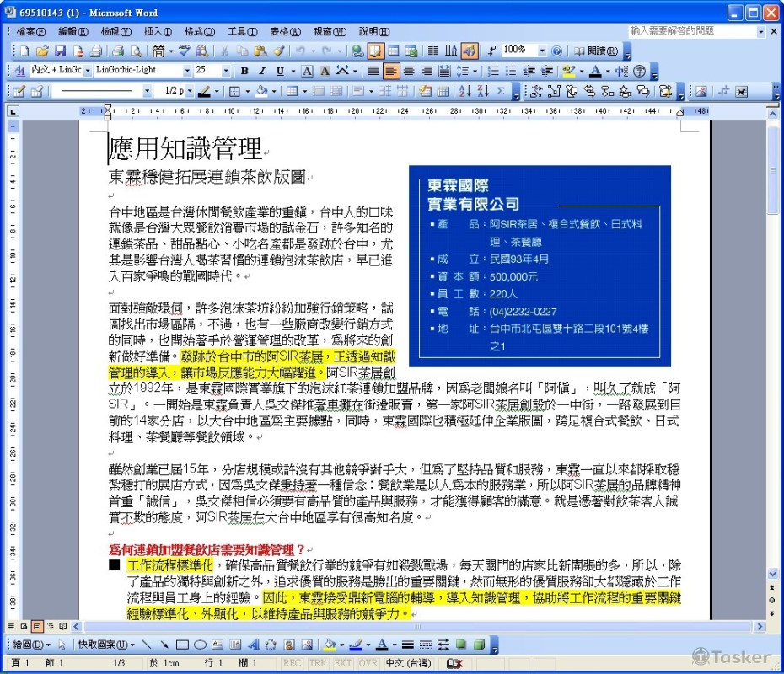Open the 編輯(E) menu
Screen dimensions: 784x674
pyautogui.click(x=73, y=31)
